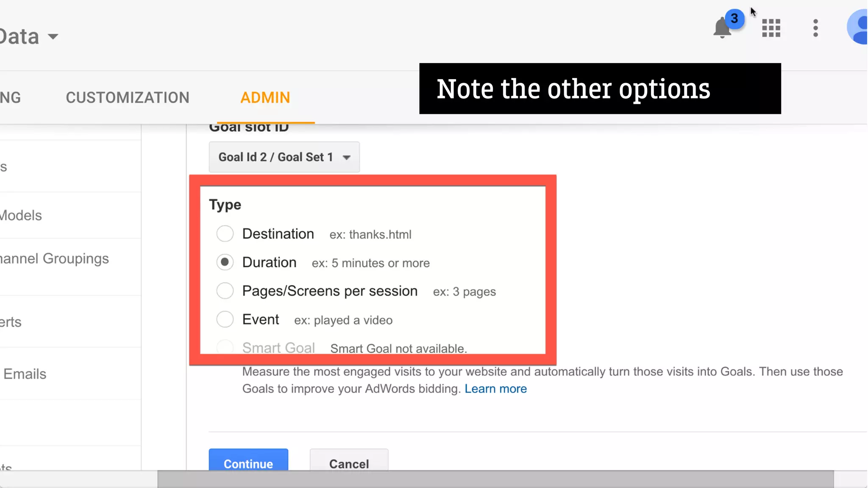
Task: Switch to the CUSTOMIZATION tab
Action: coord(128,98)
